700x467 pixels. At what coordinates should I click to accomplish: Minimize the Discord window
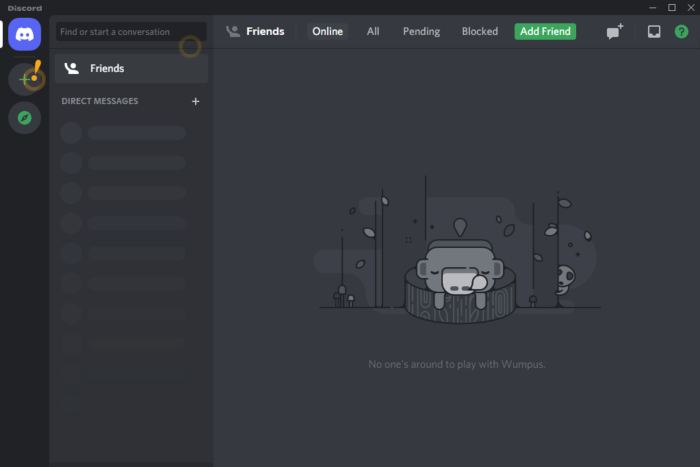[652, 8]
